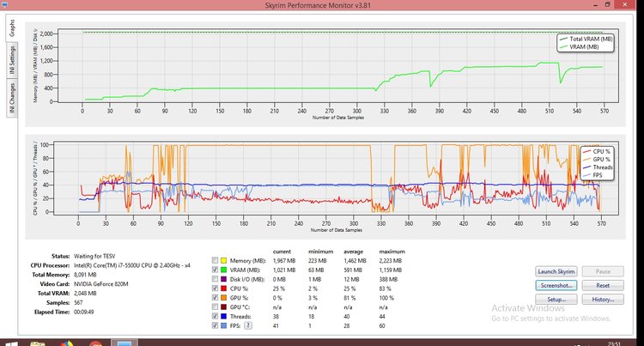This screenshot has width=644, height=346.
Task: Open the INI Changes tab
Action: (x=12, y=98)
